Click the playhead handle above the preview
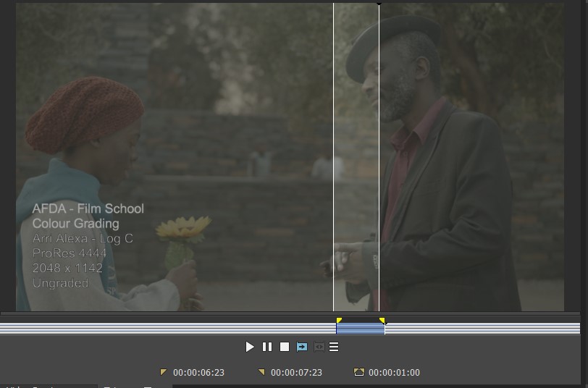 pyautogui.click(x=379, y=4)
